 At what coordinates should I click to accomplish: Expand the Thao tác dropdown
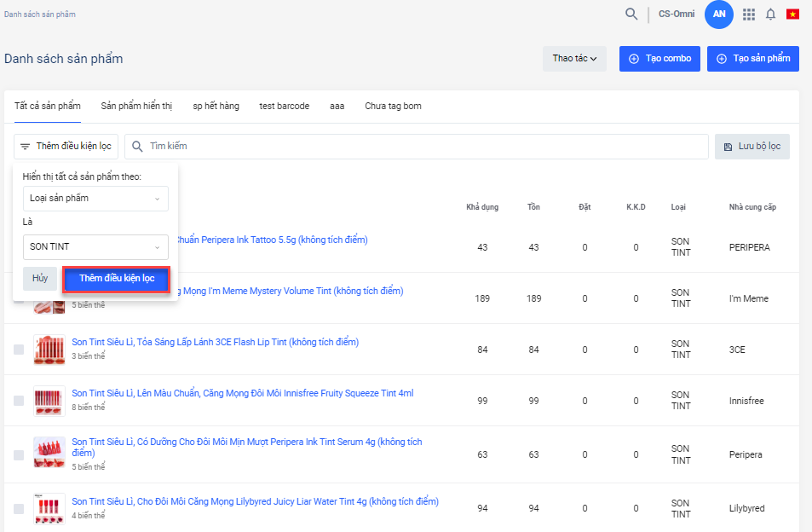pos(574,59)
